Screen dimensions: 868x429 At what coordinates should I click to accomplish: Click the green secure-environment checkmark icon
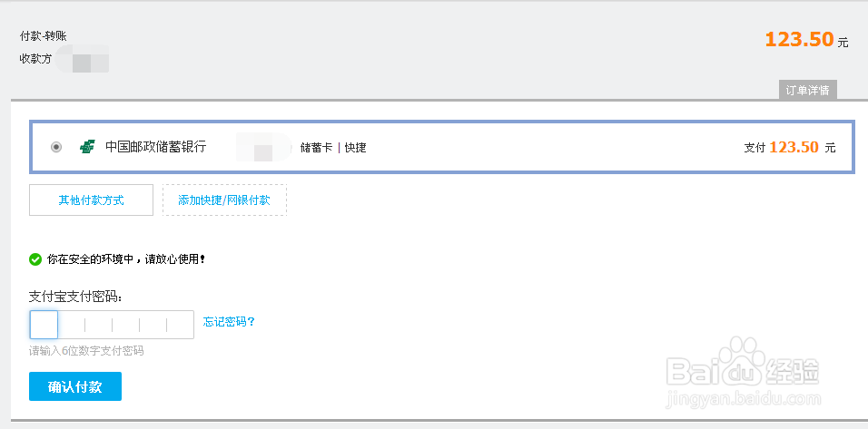pos(35,258)
